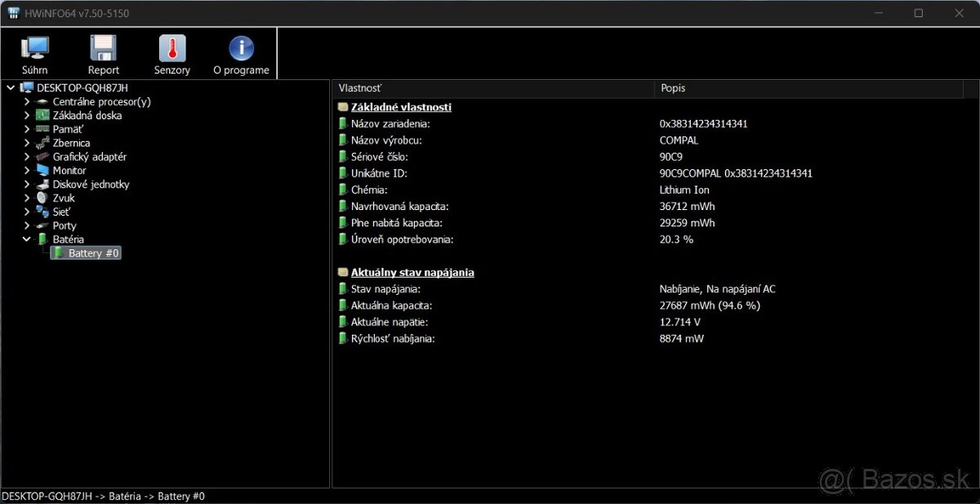Select the Úroveň opotrebovania row
This screenshot has height=504, width=980.
(401, 239)
